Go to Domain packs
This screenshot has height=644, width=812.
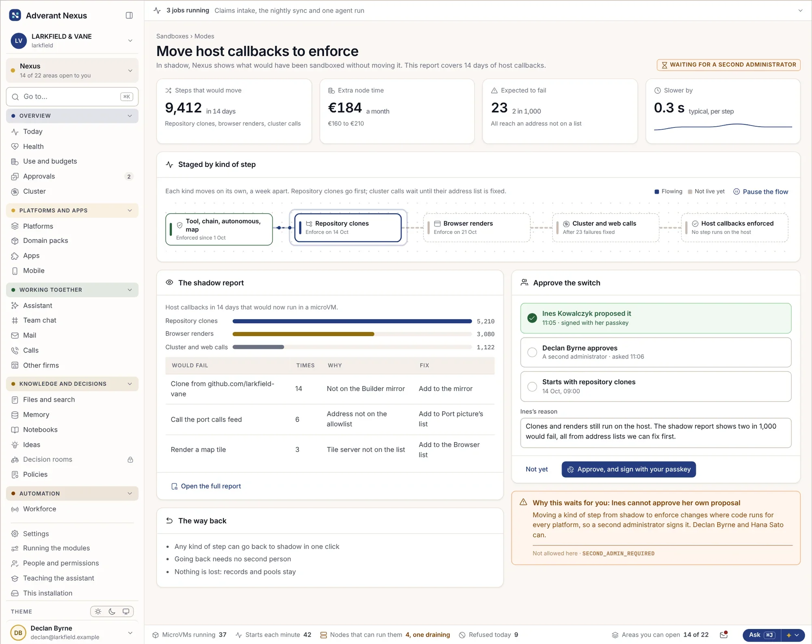click(72, 241)
